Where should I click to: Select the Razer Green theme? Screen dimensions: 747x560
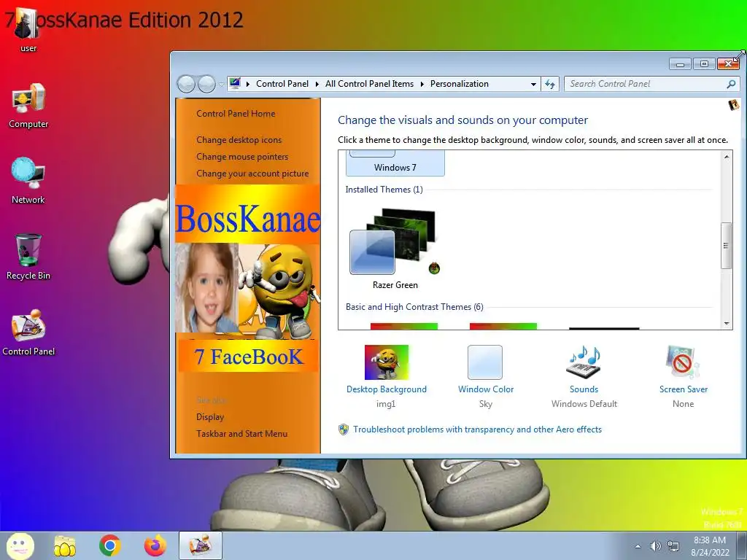click(x=395, y=249)
